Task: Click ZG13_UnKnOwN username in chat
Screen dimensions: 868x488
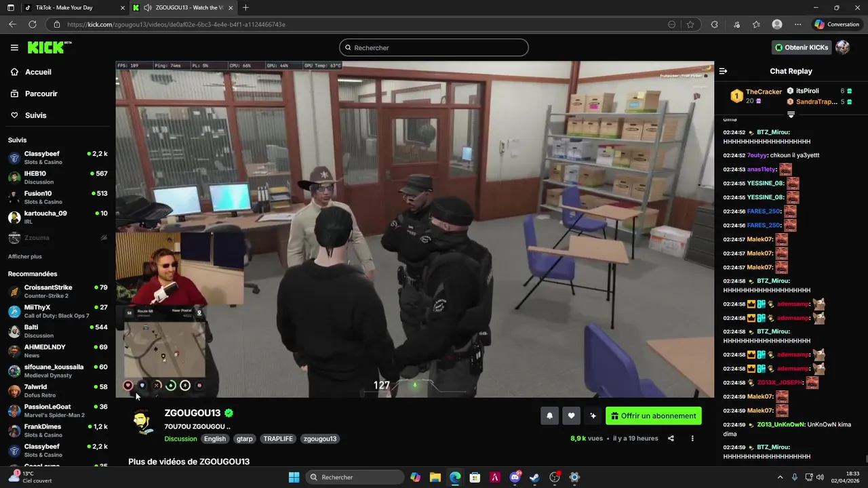Action: pos(781,424)
